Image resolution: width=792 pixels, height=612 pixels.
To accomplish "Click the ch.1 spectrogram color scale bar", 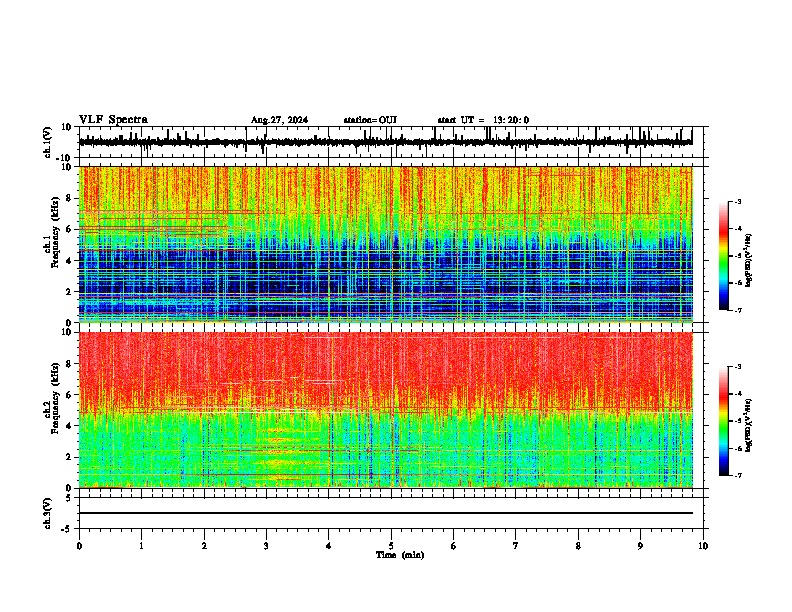I will [723, 256].
